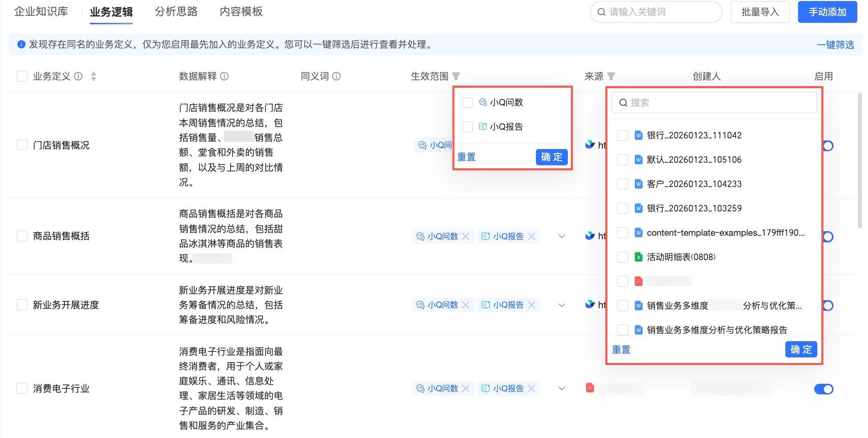Focus the keyword search field at top

(x=656, y=12)
